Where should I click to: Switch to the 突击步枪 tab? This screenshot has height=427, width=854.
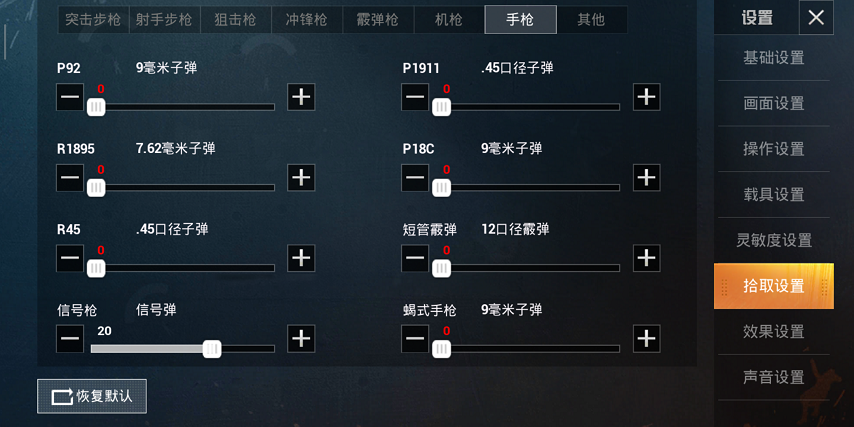(x=93, y=20)
